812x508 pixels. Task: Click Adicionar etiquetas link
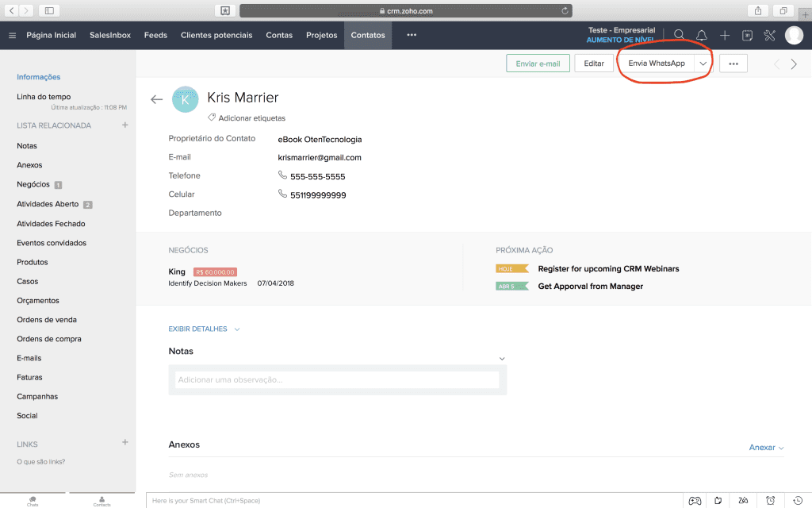[x=251, y=117]
